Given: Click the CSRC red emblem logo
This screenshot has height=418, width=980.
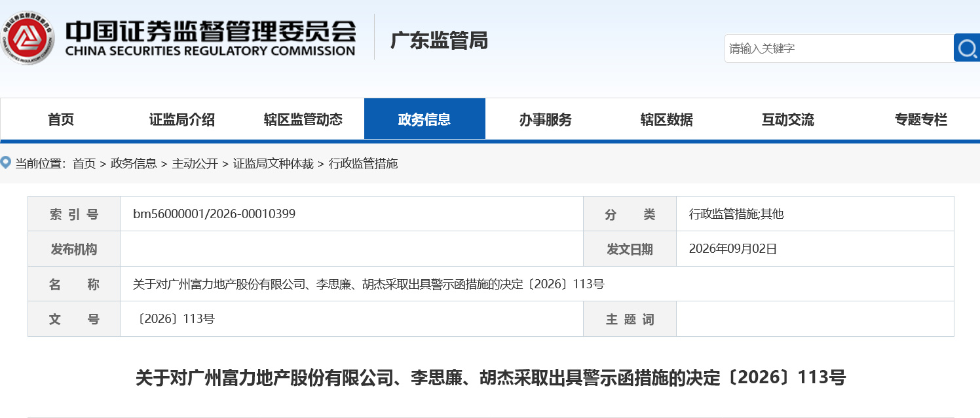Looking at the screenshot, I should pos(28,37).
